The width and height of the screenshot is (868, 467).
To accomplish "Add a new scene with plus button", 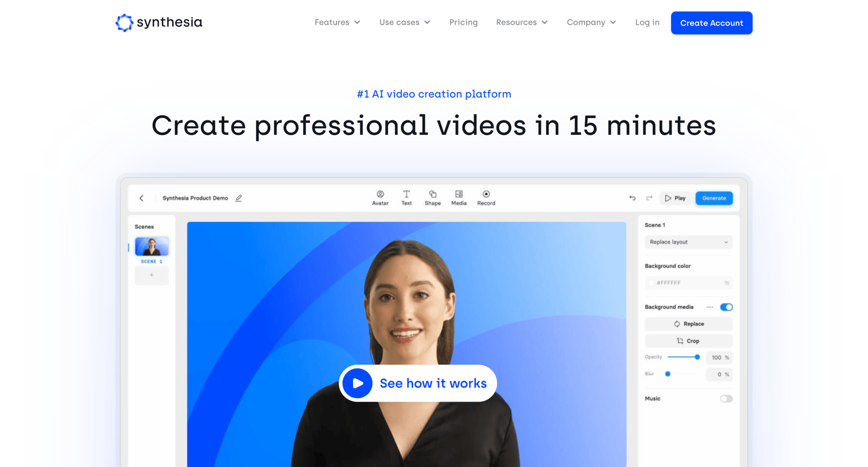I will click(x=152, y=275).
